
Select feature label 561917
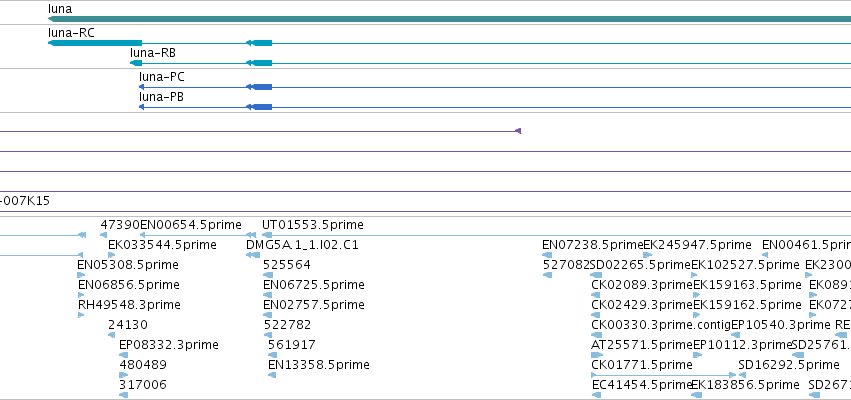(x=292, y=345)
